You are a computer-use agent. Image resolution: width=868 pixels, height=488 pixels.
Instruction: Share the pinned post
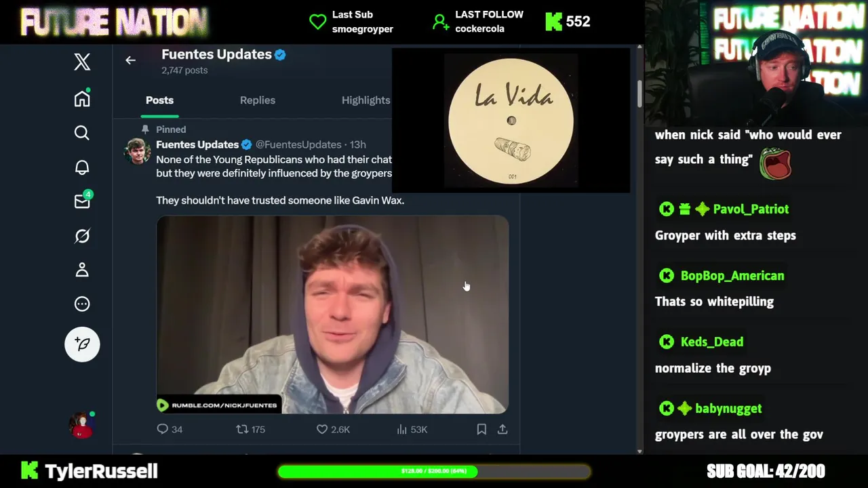click(502, 429)
